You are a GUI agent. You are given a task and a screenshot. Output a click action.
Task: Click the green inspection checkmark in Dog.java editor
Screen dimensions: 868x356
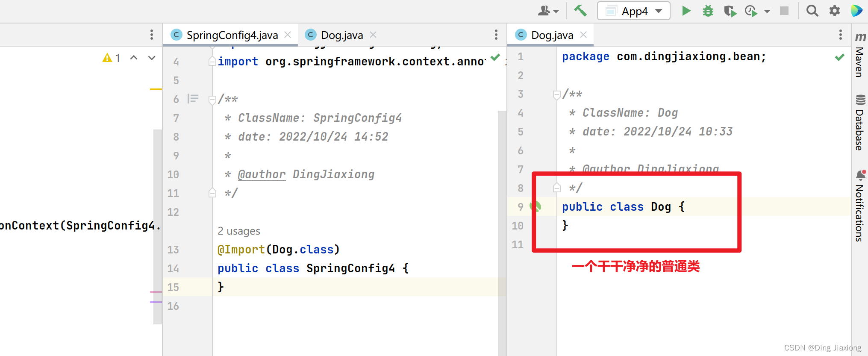(840, 57)
